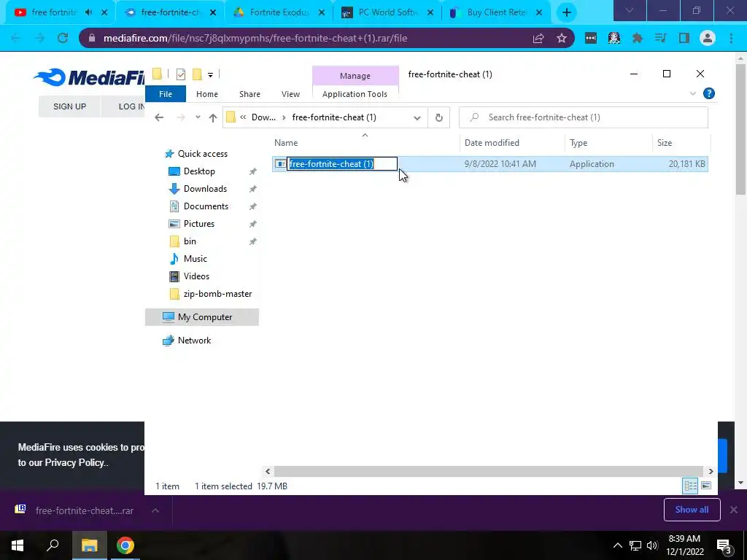The width and height of the screenshot is (747, 560).
Task: Open the Chrome extensions puzzle icon
Action: pyautogui.click(x=637, y=38)
